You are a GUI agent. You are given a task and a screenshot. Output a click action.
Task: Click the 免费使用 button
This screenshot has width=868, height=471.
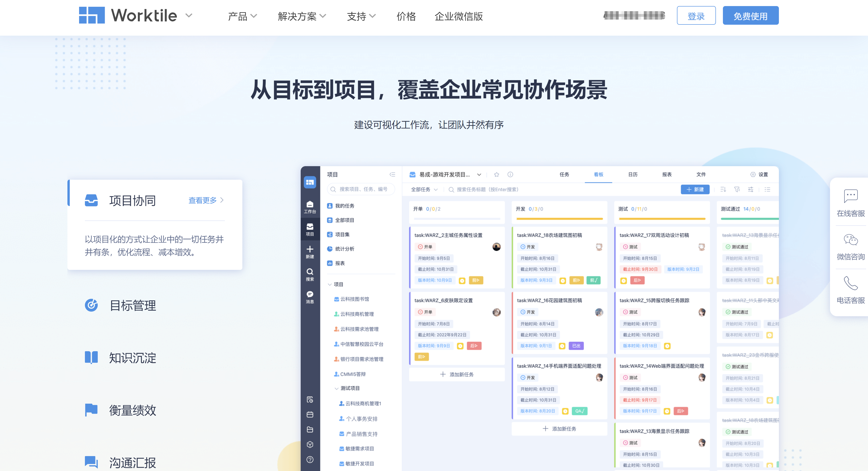(750, 15)
